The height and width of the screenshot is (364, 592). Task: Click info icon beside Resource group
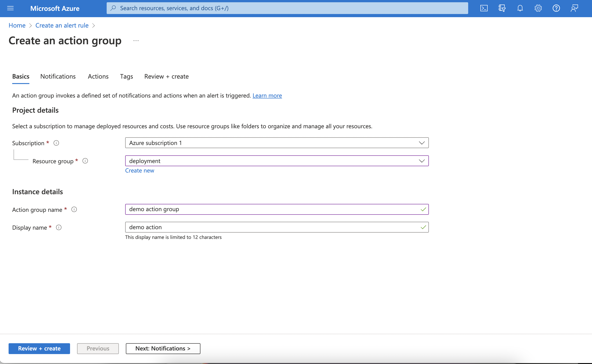click(x=85, y=161)
